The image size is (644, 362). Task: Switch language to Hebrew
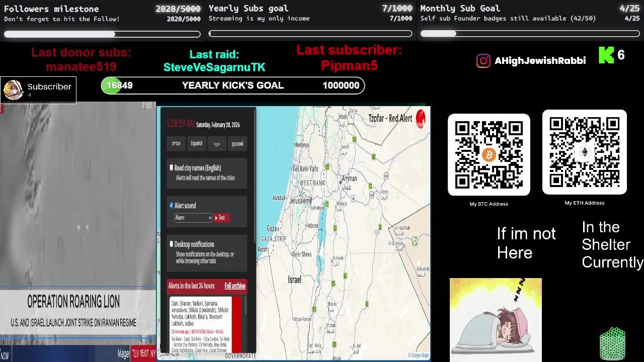176,144
